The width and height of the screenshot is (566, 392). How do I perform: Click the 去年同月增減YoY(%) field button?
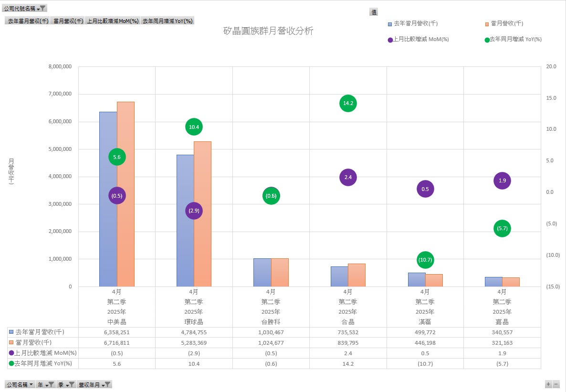[168, 21]
